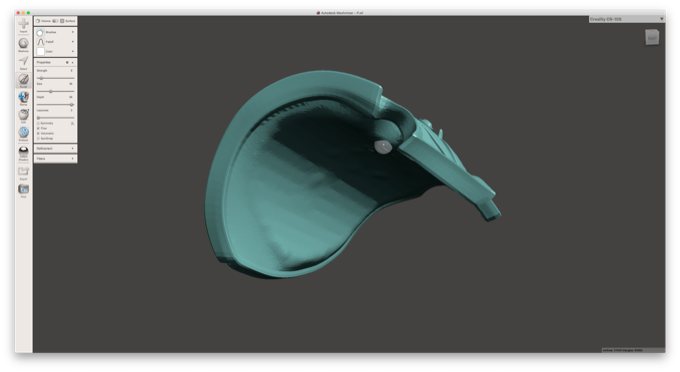Click the Print icon
This screenshot has height=372, width=680.
(x=23, y=189)
